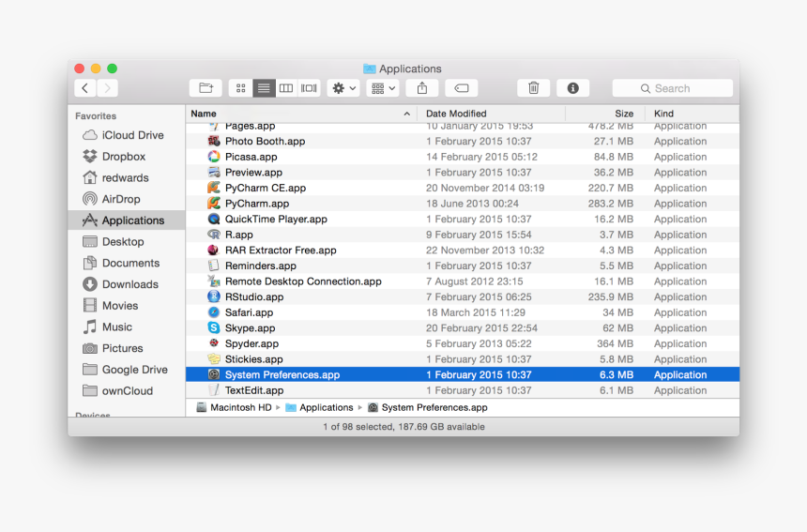This screenshot has width=807, height=532.
Task: Click the Get Info toolbar button
Action: click(x=572, y=88)
